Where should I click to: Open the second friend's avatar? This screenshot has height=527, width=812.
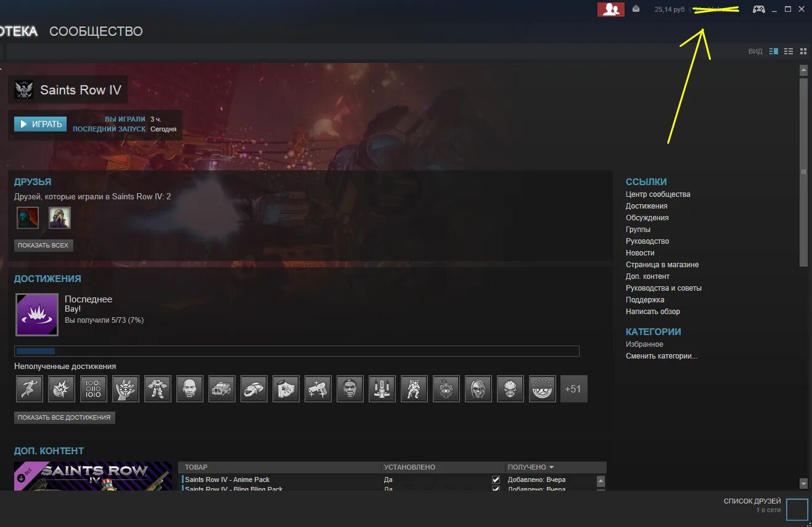60,218
